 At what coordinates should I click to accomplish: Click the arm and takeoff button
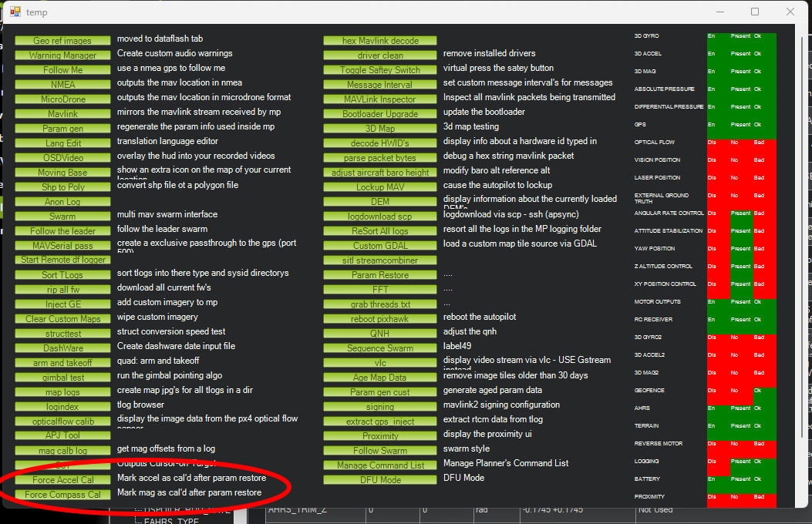coord(62,363)
